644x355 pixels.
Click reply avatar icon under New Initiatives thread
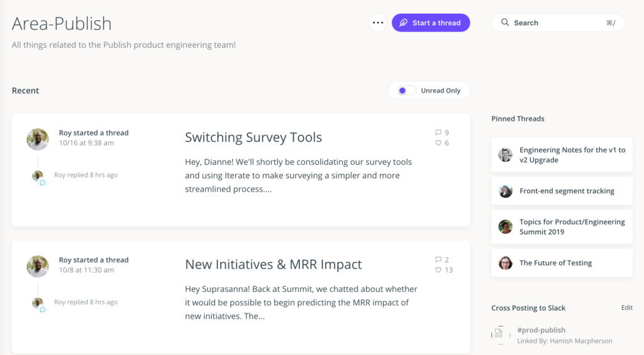point(38,304)
